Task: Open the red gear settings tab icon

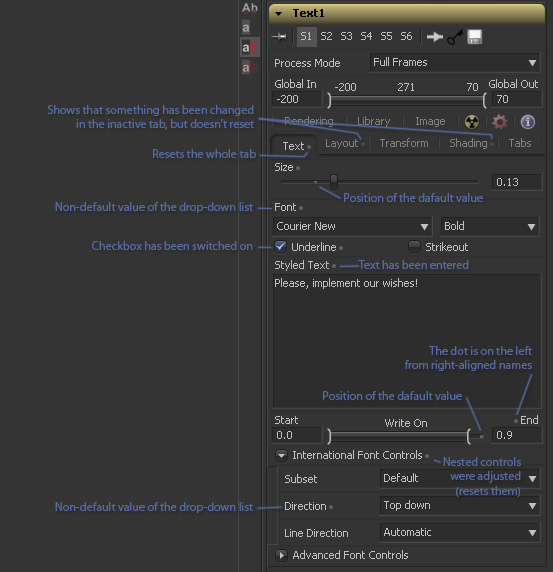Action: 499,122
